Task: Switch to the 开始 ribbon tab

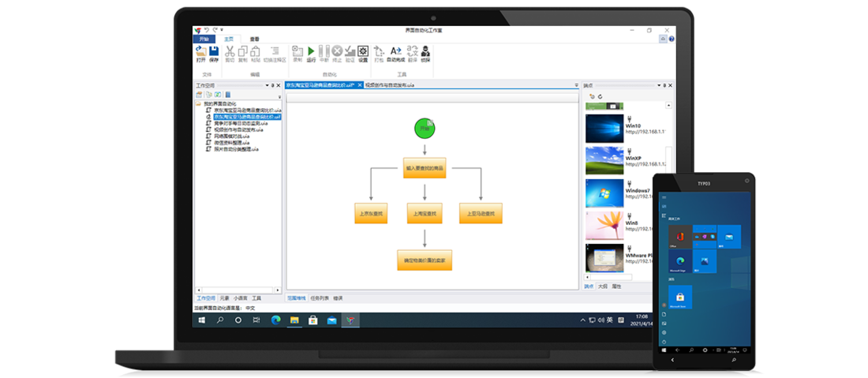Action: click(x=204, y=39)
